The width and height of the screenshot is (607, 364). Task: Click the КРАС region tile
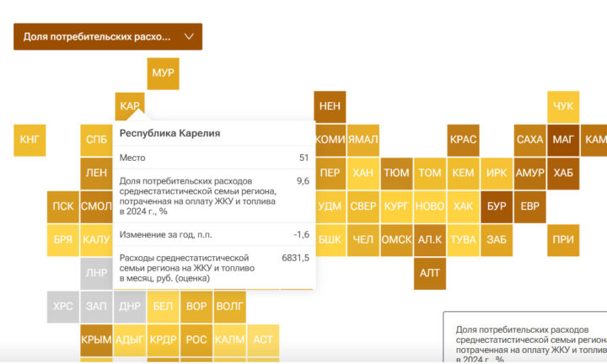(464, 140)
